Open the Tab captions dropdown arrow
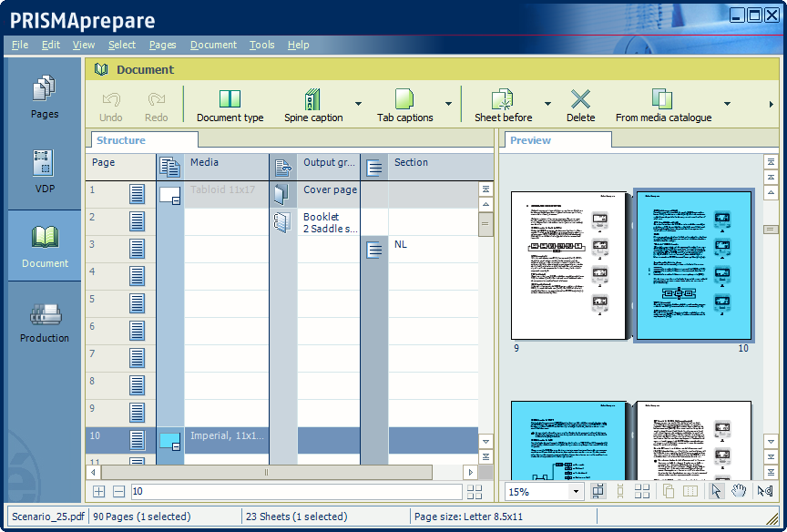Image resolution: width=787 pixels, height=532 pixels. [448, 104]
